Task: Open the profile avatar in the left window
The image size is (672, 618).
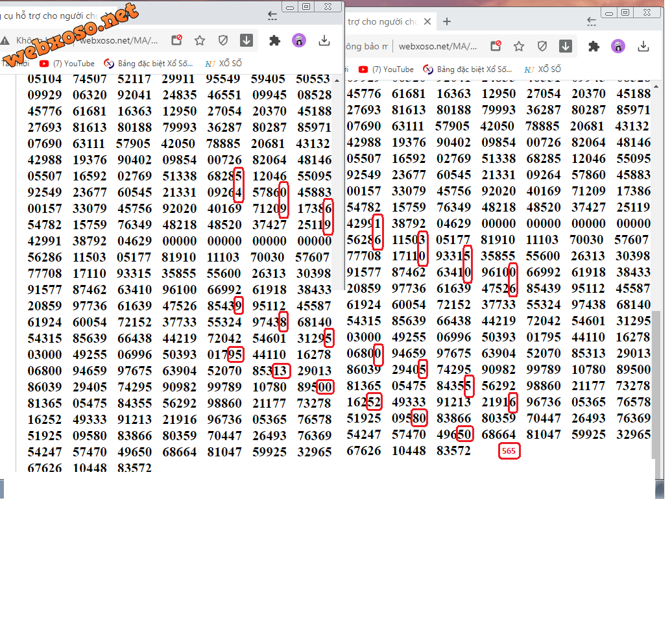Action: tap(298, 41)
